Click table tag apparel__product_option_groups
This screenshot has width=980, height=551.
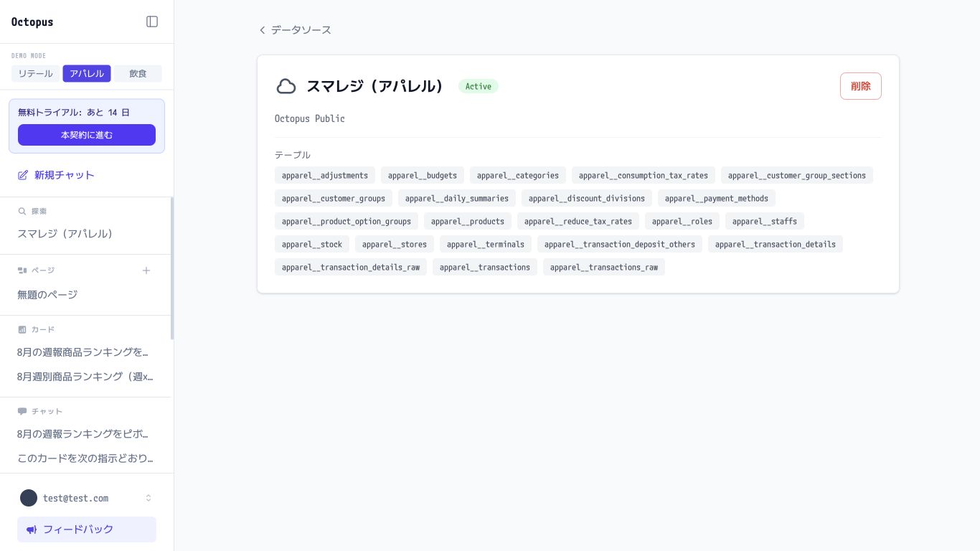pyautogui.click(x=347, y=221)
